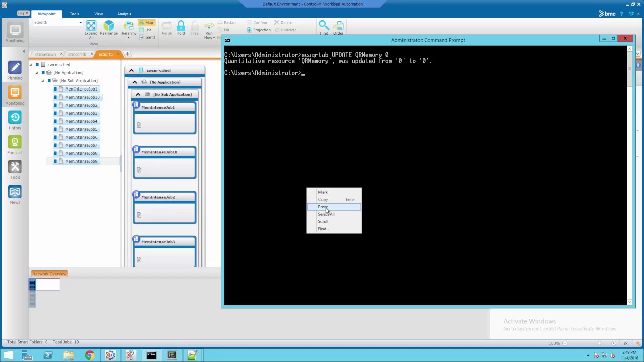Click the Confirm button in ribbon

coord(257,23)
